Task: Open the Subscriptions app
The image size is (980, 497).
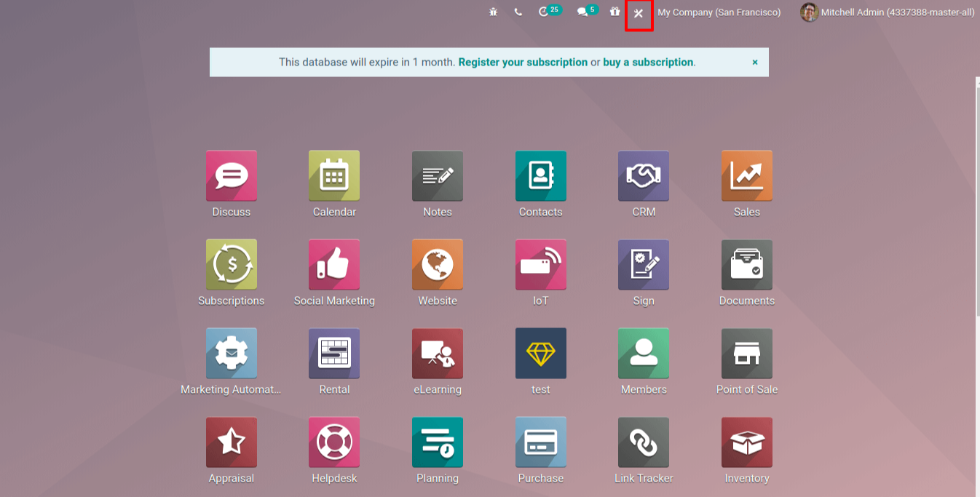Action: click(232, 265)
